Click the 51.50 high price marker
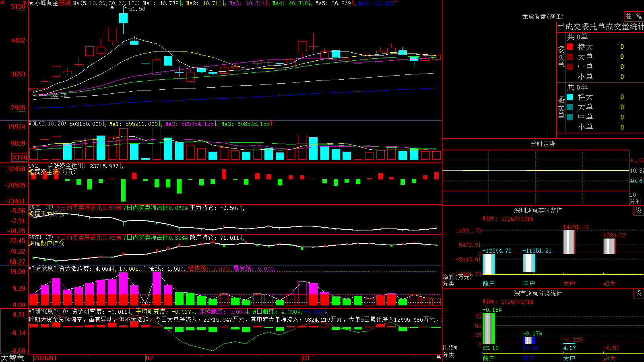Image resolution: width=644 pixels, height=362 pixels. click(x=137, y=9)
